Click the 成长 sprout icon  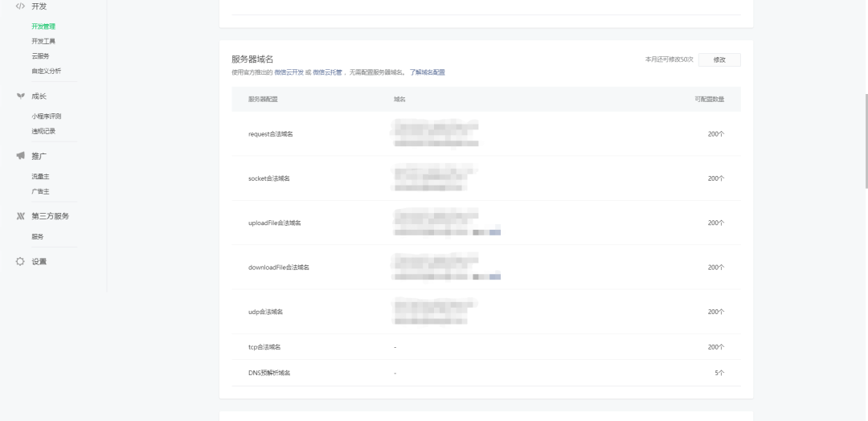(20, 96)
